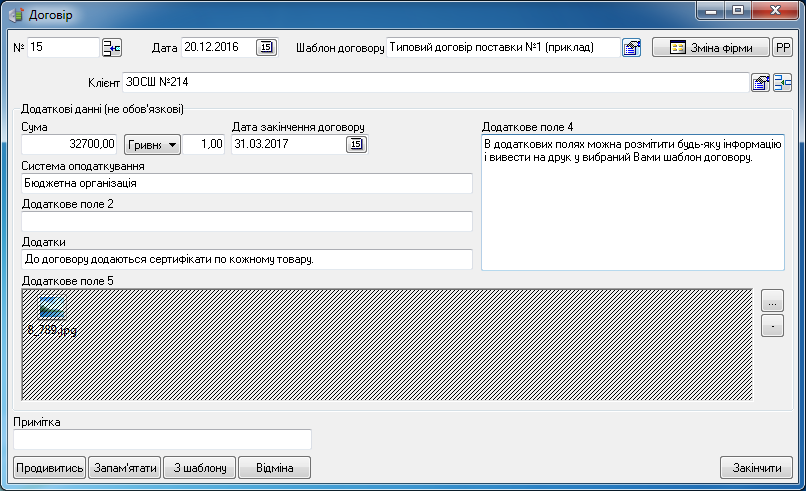Click the client card icon beside ЗОСШ №214

pyautogui.click(x=761, y=82)
